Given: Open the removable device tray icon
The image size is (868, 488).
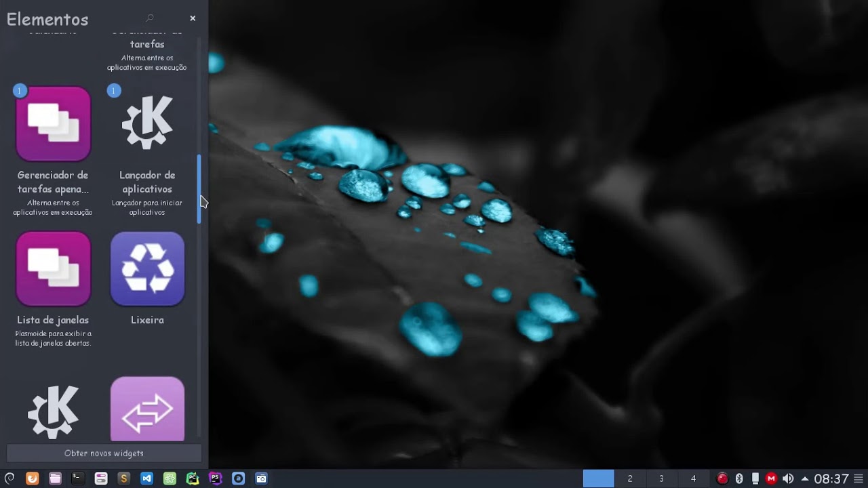Looking at the screenshot, I should pyautogui.click(x=755, y=479).
